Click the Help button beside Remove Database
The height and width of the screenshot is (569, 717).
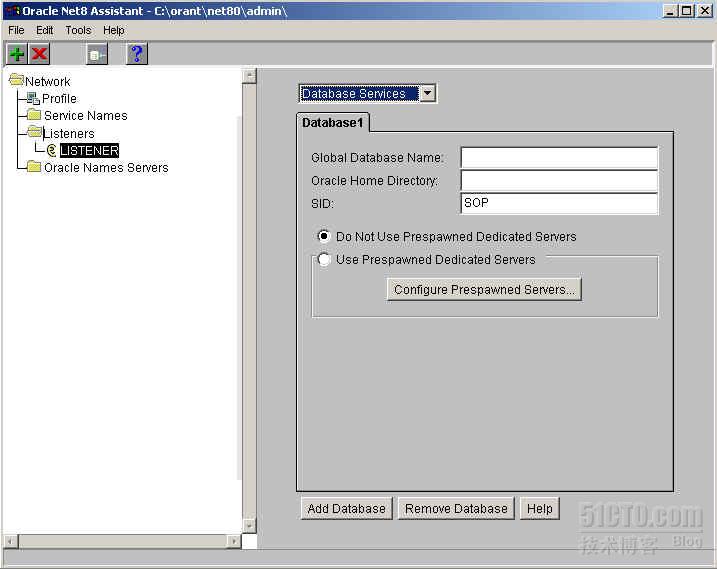click(x=540, y=509)
